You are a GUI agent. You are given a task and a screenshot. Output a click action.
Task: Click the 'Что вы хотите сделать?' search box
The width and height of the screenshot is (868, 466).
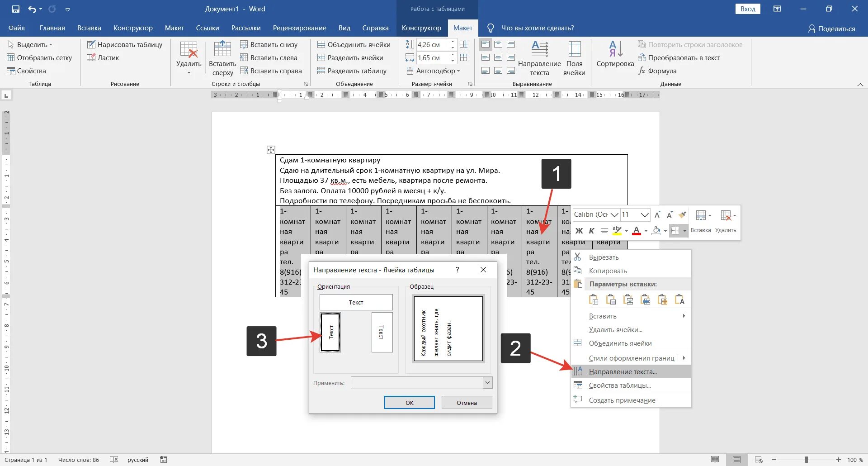tap(538, 28)
